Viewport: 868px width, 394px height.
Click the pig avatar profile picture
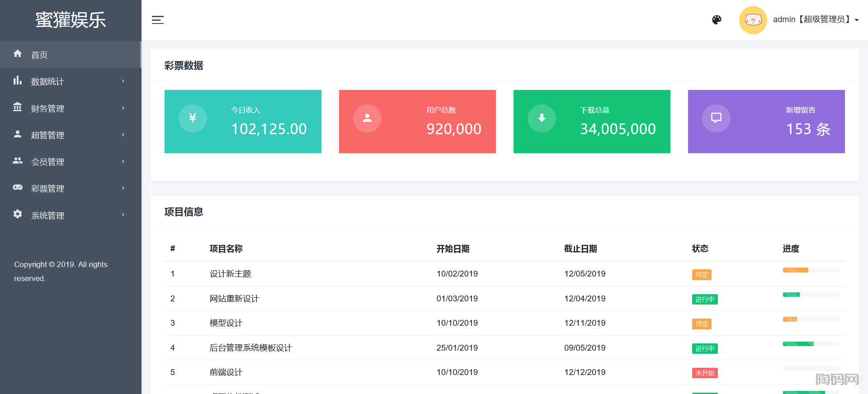(753, 20)
